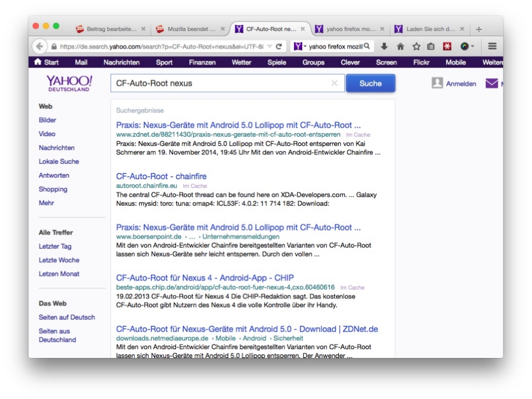Open Lokale Suche in the sidebar
Image resolution: width=532 pixels, height=399 pixels.
tap(59, 162)
